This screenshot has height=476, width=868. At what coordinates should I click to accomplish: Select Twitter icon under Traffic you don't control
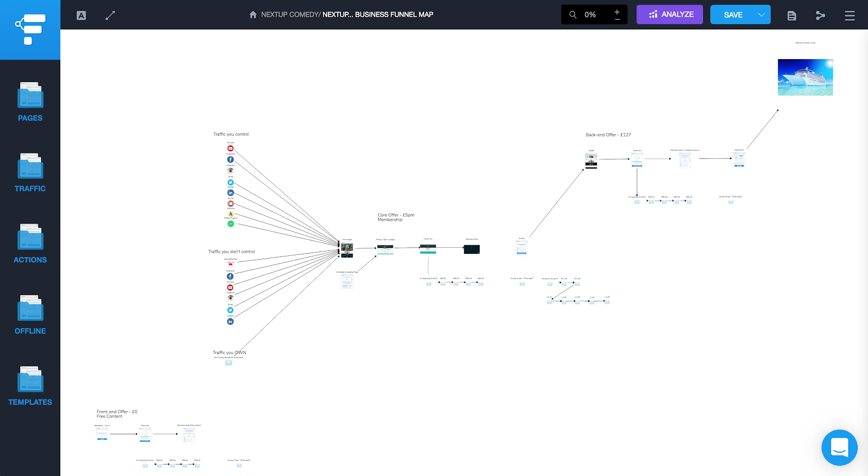230,310
